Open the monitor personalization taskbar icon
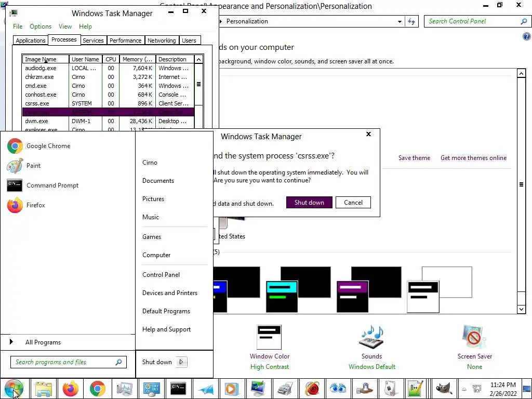This screenshot has height=399, width=532. (x=258, y=389)
